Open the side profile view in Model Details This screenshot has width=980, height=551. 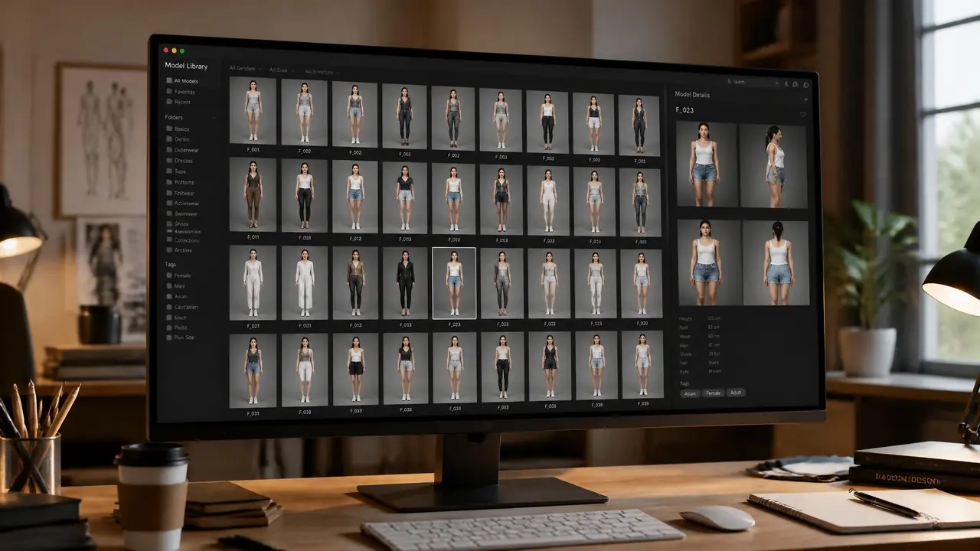773,165
